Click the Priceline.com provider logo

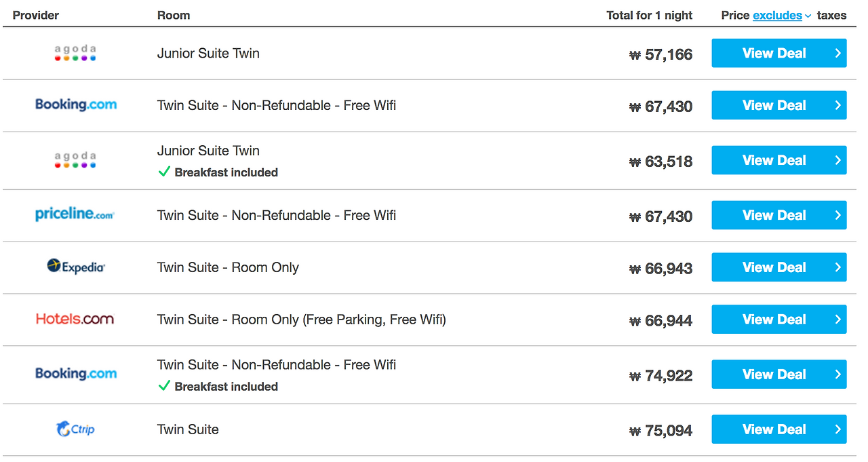75,215
